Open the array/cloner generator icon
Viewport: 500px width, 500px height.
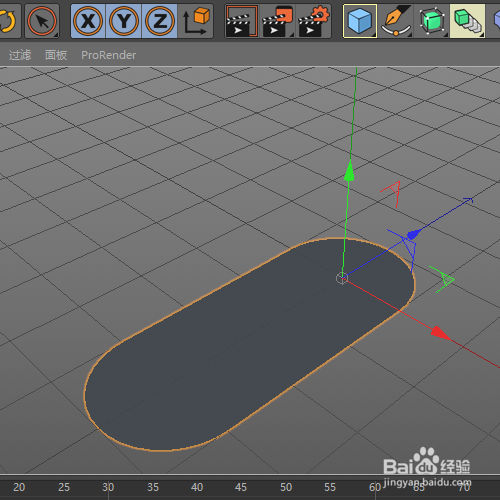tap(467, 21)
